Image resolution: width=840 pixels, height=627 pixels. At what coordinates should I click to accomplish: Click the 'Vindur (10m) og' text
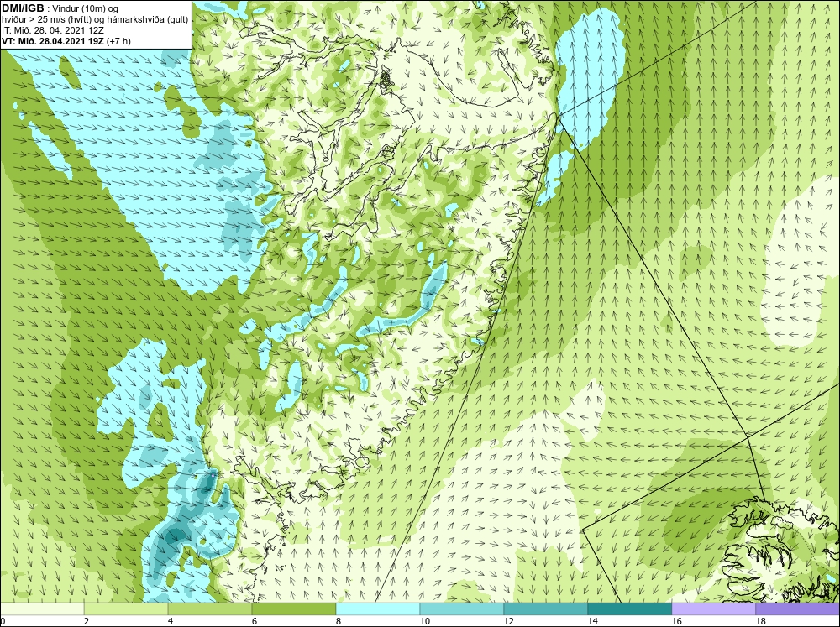click(87, 8)
